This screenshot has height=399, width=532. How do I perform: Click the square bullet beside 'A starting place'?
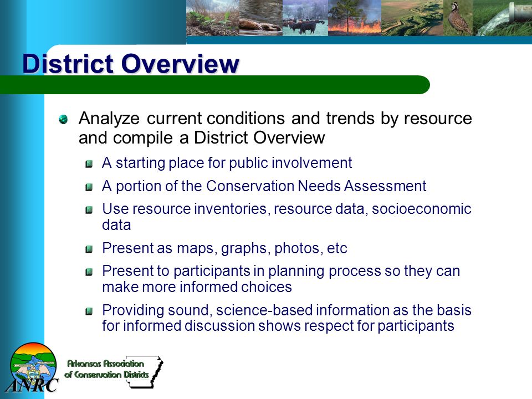tap(89, 164)
